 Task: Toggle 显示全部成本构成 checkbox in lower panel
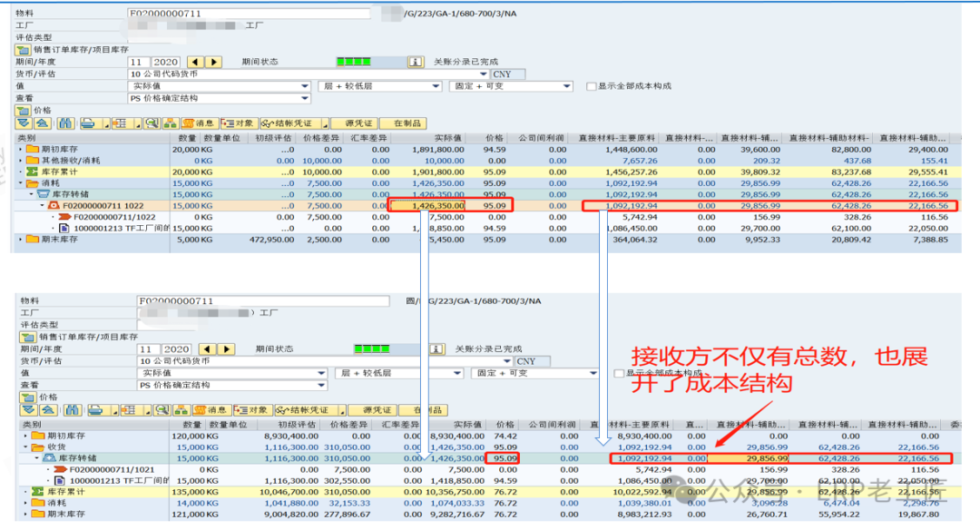pyautogui.click(x=619, y=373)
